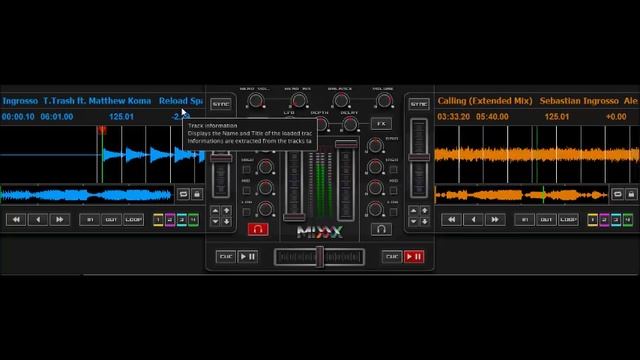Click blue waveform overview of left deck
The image size is (640, 360).
pos(87,195)
